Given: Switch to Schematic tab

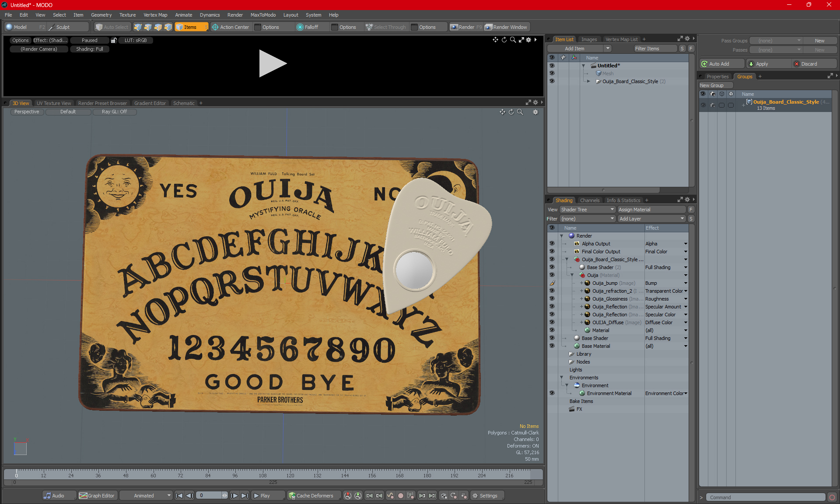Looking at the screenshot, I should click(184, 103).
